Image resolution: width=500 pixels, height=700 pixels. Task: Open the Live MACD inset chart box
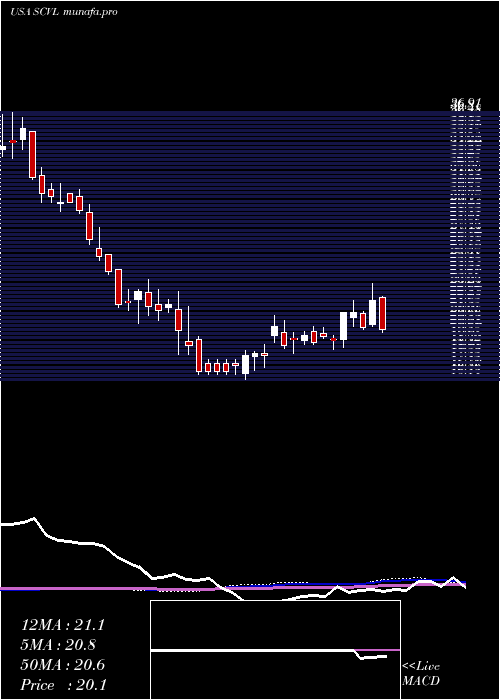point(275,650)
